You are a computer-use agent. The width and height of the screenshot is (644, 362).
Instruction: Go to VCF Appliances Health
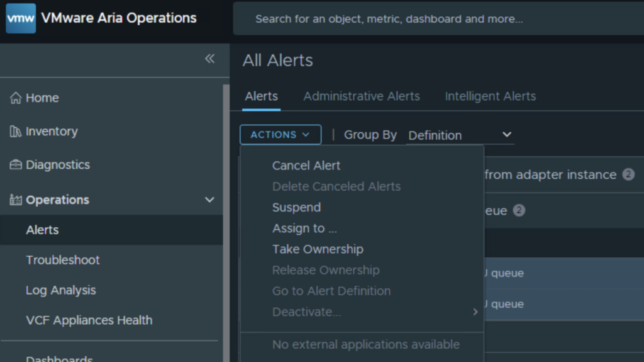pos(89,320)
